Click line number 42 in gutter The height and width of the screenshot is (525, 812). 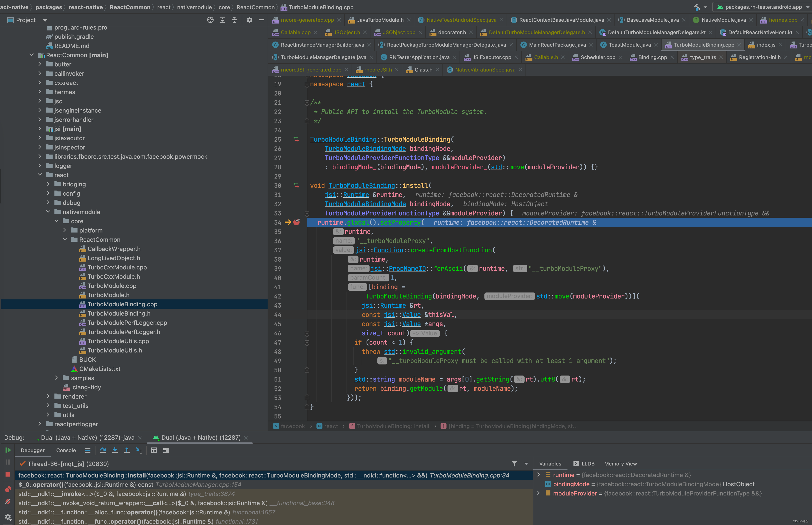[x=278, y=296]
